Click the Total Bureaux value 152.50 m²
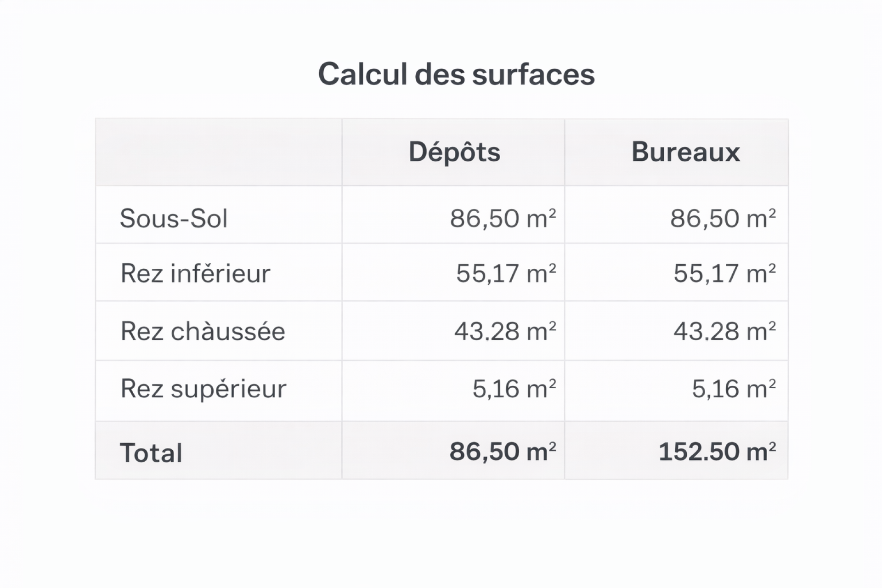 pos(717,452)
